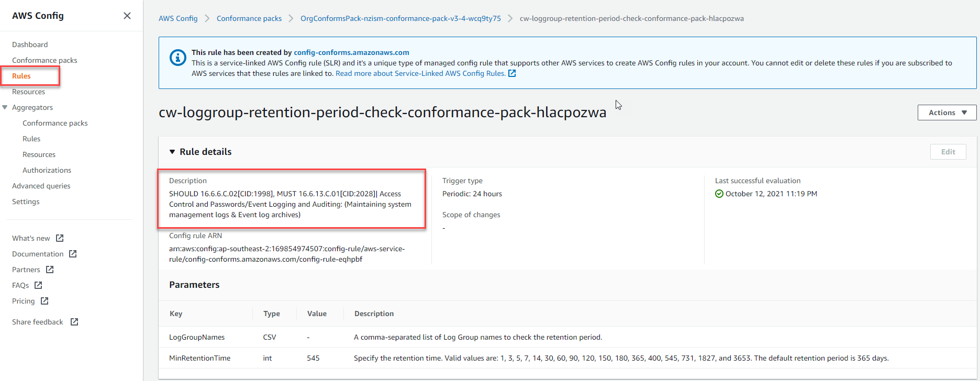Close the AWS Config sidebar panel
Viewport: 980px width, 381px height.
(127, 16)
